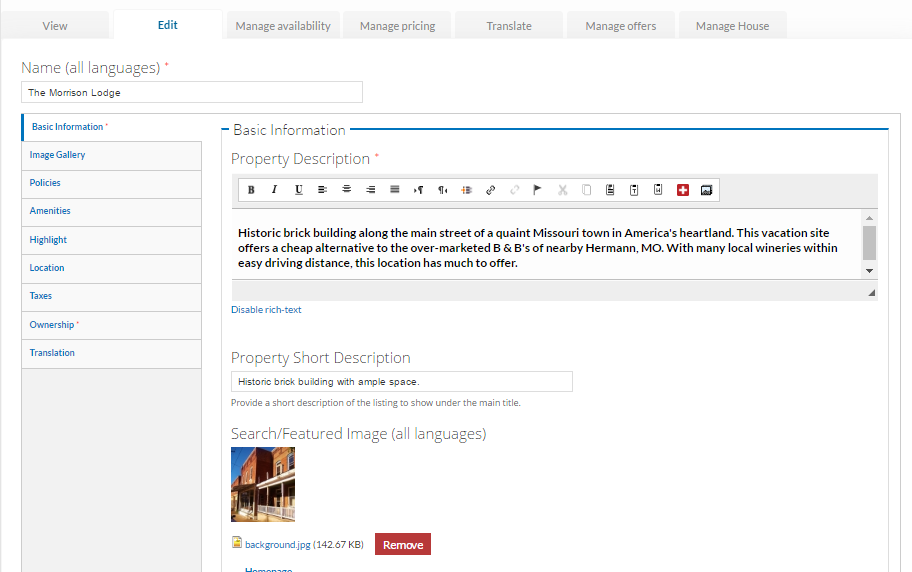Open the Amenities section
Image resolution: width=912 pixels, height=572 pixels.
112,211
